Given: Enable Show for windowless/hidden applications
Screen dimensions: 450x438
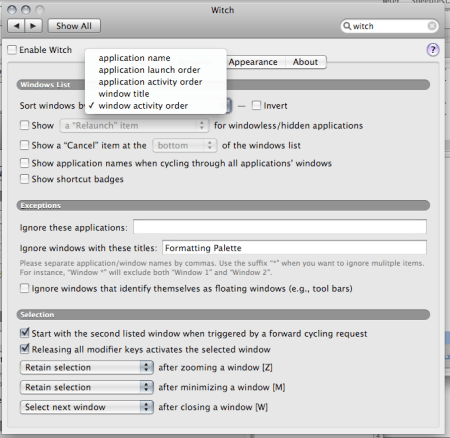Looking at the screenshot, I should pyautogui.click(x=24, y=125).
